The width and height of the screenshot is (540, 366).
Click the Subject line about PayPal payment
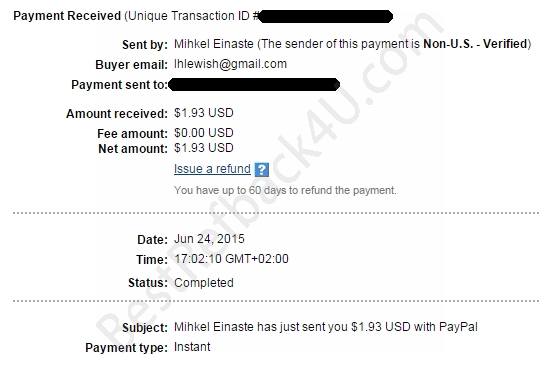point(326,327)
